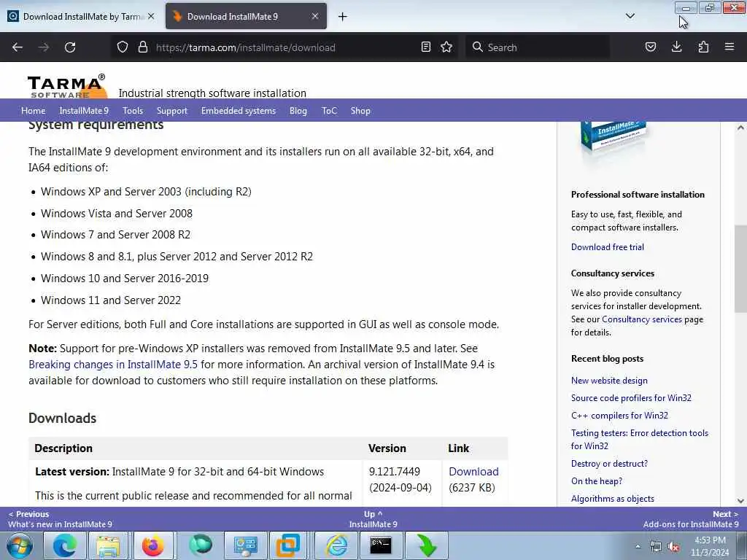The height and width of the screenshot is (560, 747).
Task: Open Destroy or destruct? blog post
Action: (x=609, y=463)
